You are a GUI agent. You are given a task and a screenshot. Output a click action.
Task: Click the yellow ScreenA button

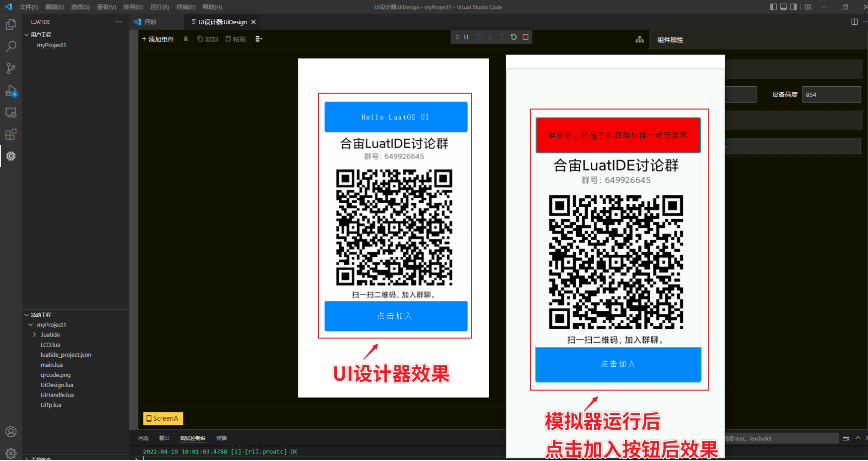pos(163,418)
